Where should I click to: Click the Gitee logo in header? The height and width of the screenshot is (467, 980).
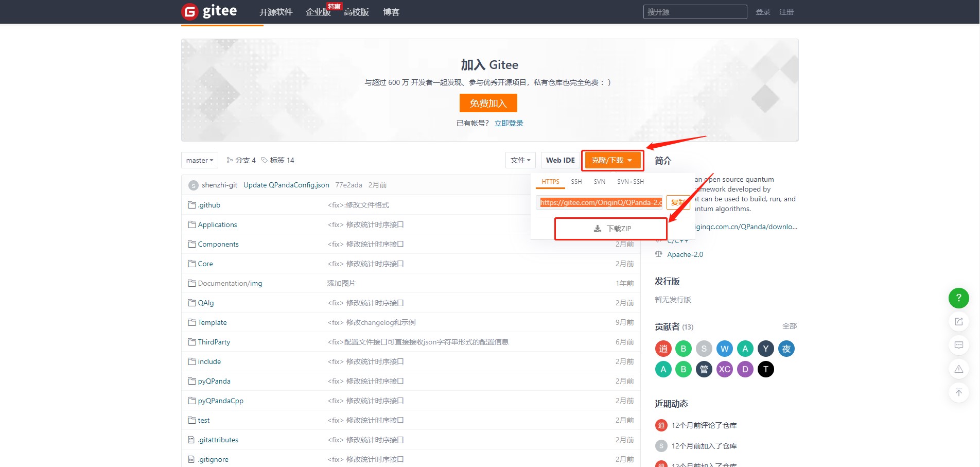[x=209, y=11]
